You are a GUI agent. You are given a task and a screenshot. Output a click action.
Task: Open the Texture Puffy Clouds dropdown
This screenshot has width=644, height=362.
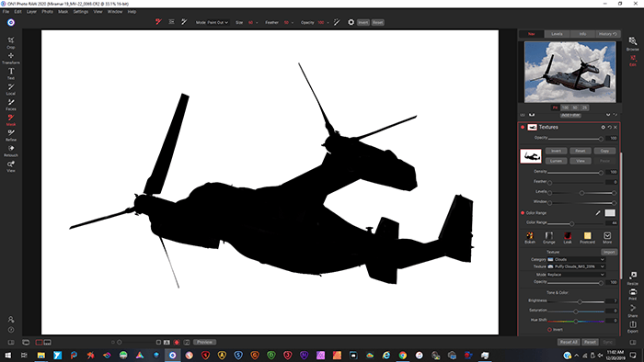point(576,266)
